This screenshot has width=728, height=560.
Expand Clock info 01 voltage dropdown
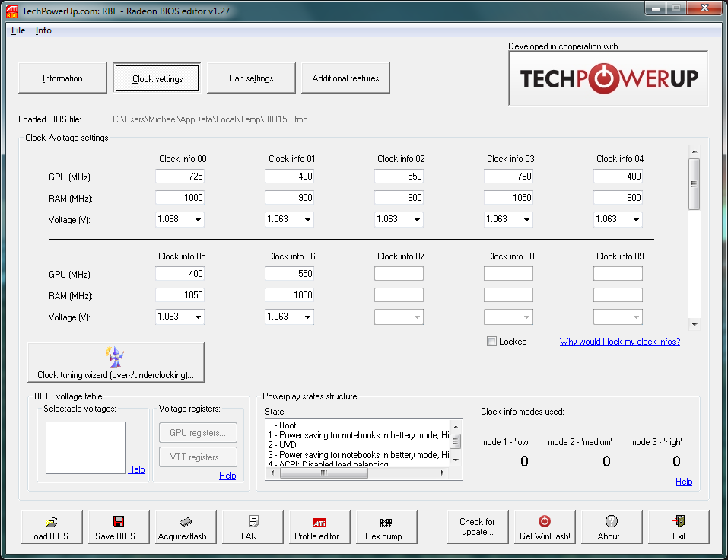pyautogui.click(x=308, y=219)
